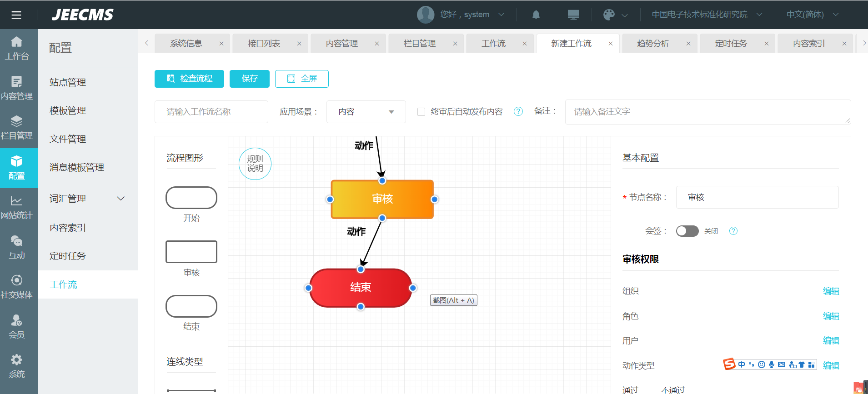Click 编辑 link for 角色

pos(831,316)
